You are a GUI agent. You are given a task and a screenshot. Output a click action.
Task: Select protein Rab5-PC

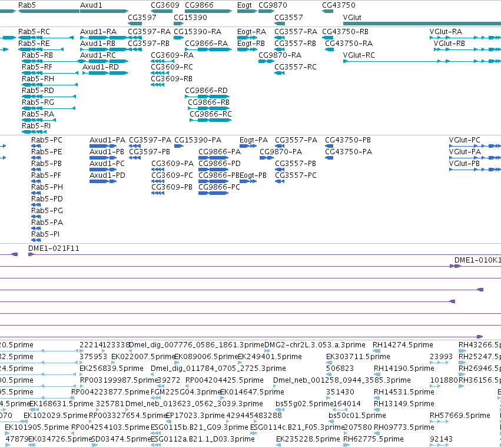point(47,140)
